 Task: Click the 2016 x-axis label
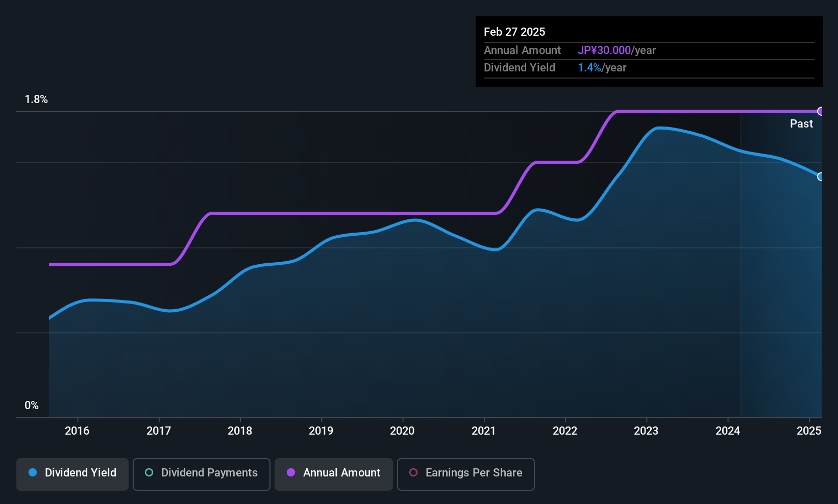(x=77, y=431)
